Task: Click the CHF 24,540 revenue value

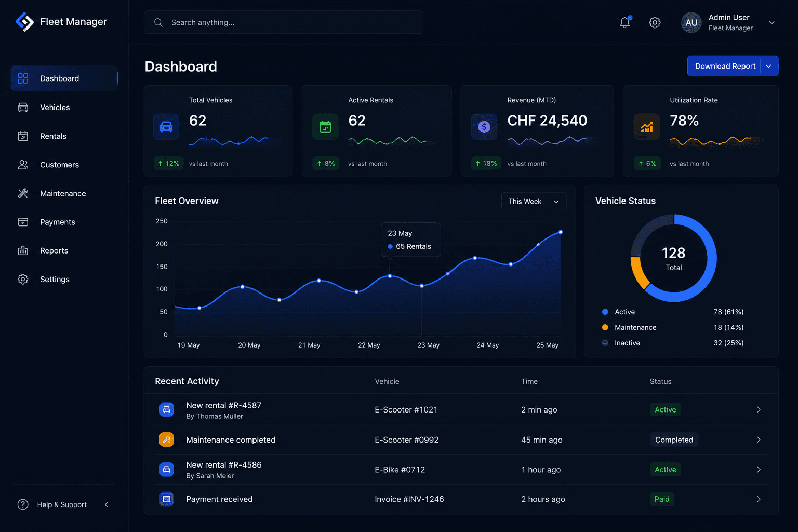Action: tap(547, 121)
